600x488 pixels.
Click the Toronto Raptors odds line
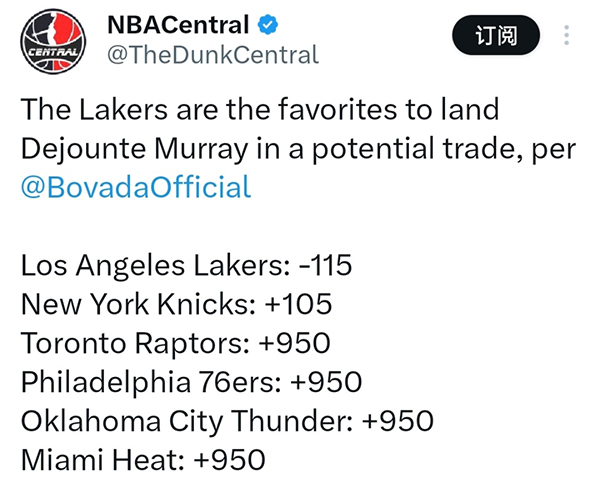tap(176, 343)
